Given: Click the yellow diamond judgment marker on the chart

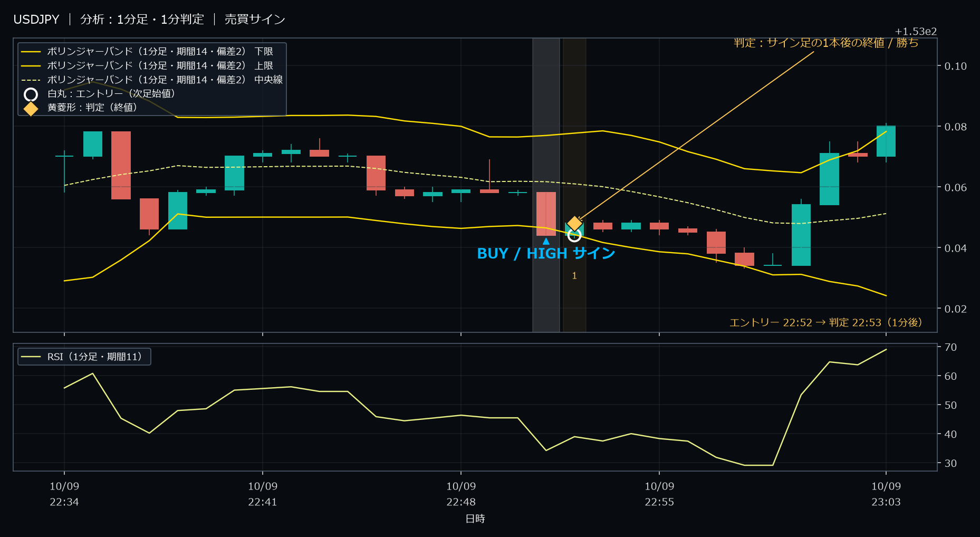Looking at the screenshot, I should pyautogui.click(x=574, y=224).
